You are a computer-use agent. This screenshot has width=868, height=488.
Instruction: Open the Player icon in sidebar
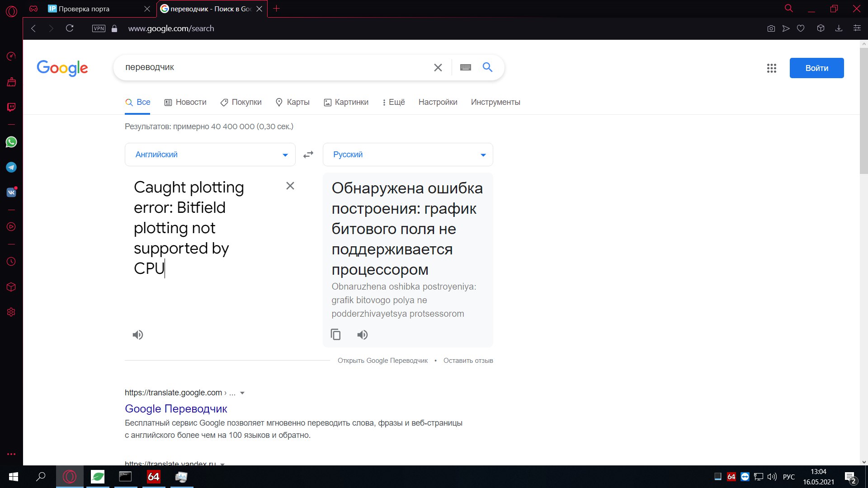pyautogui.click(x=11, y=227)
